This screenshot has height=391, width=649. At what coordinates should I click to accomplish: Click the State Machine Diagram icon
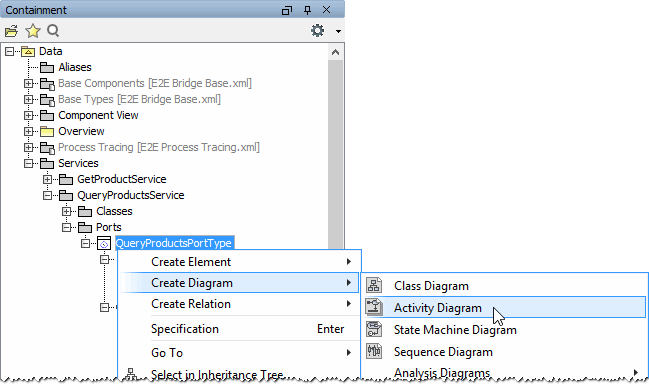point(374,329)
